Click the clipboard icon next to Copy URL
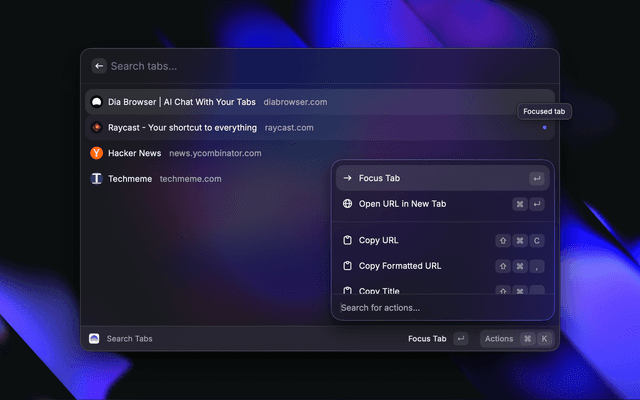Image resolution: width=640 pixels, height=400 pixels. tap(347, 240)
